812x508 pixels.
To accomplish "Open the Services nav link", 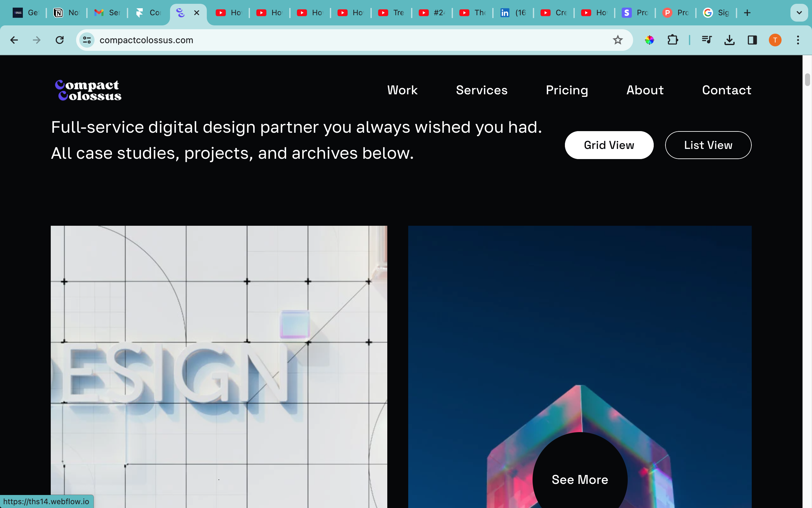I will (481, 90).
